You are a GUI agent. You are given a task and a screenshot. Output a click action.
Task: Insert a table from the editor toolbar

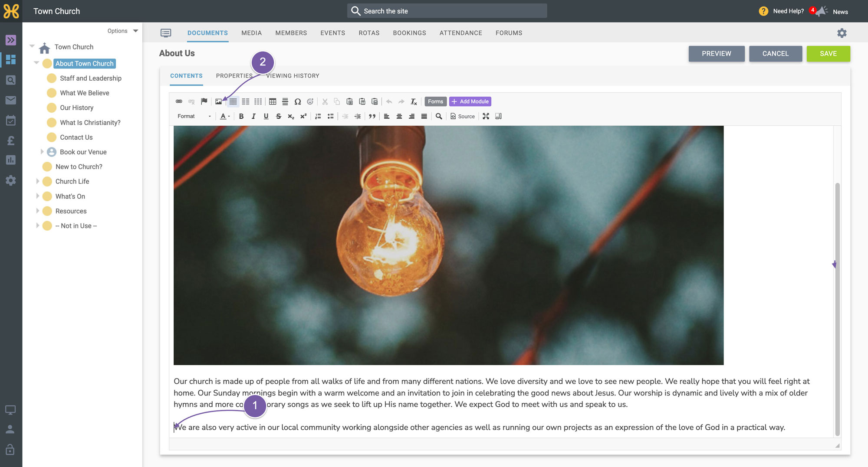click(273, 101)
